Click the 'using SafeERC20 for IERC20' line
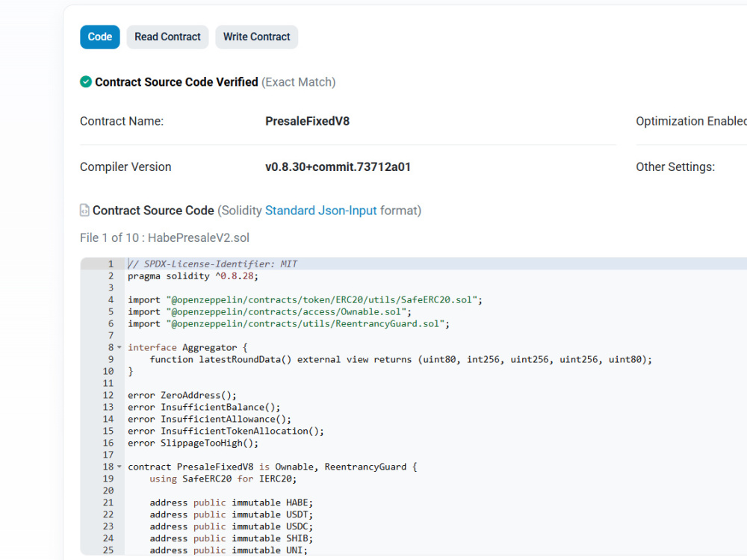 (x=223, y=479)
